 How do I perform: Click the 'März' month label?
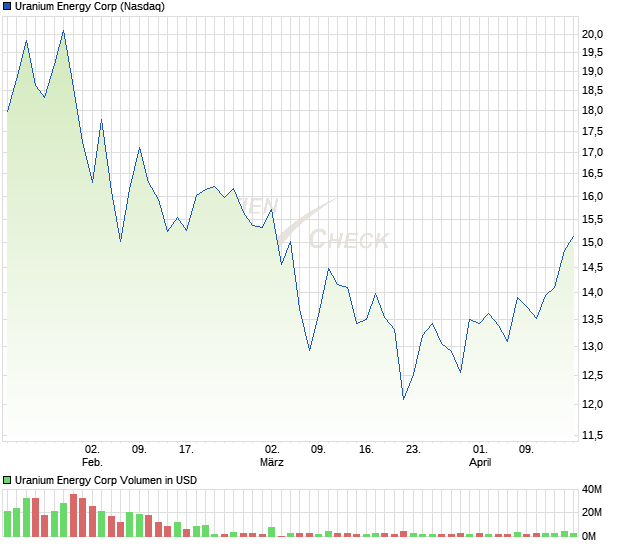coord(272,462)
